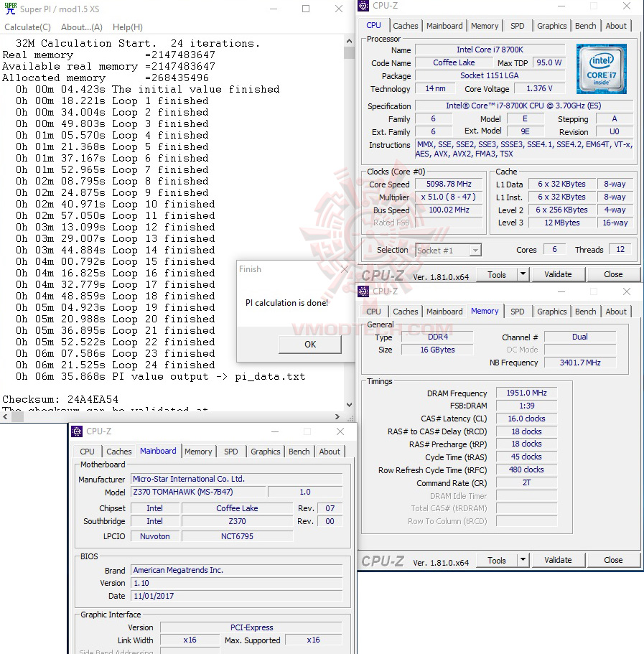Click the Z370 TOMAHAWK model field
This screenshot has height=654, width=644.
coord(198,492)
